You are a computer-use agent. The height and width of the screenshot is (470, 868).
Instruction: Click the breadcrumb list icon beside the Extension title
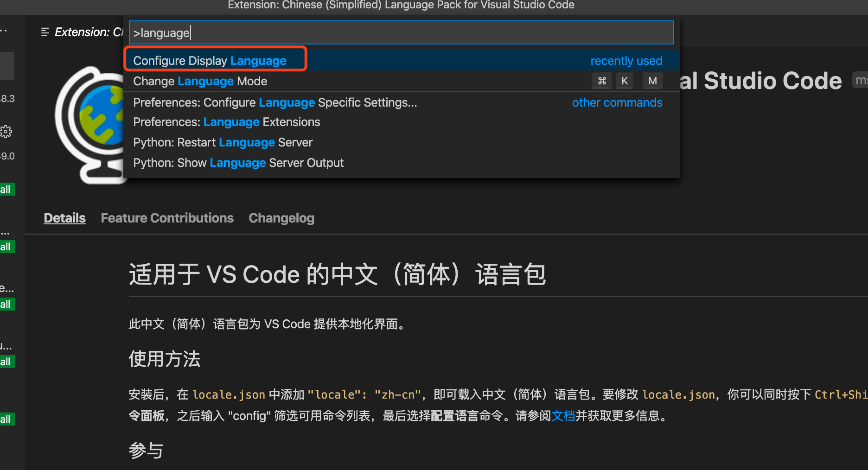coord(45,32)
